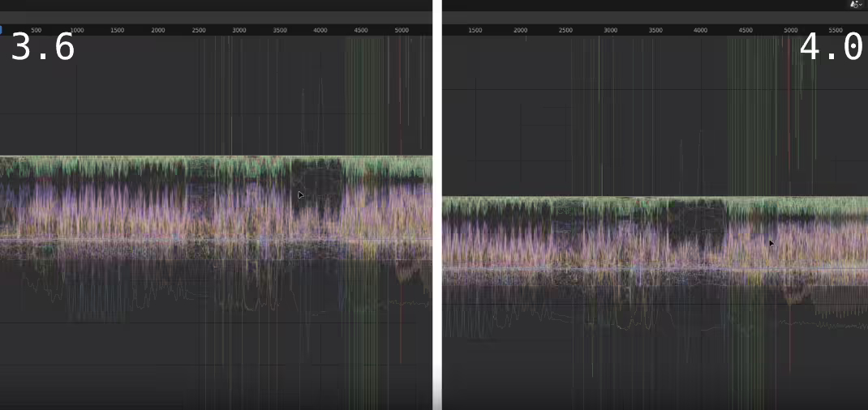Click frame 3500 on the 4.0 ruler

click(x=655, y=31)
